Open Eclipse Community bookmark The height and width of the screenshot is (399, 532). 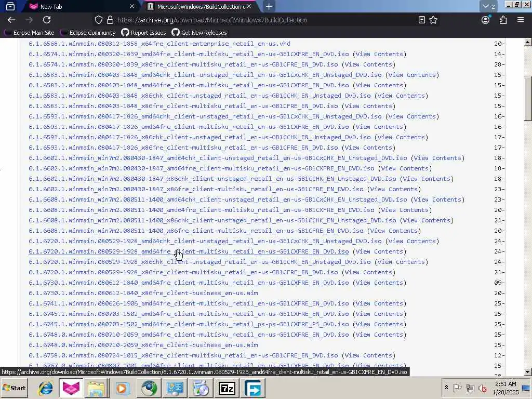(x=88, y=33)
